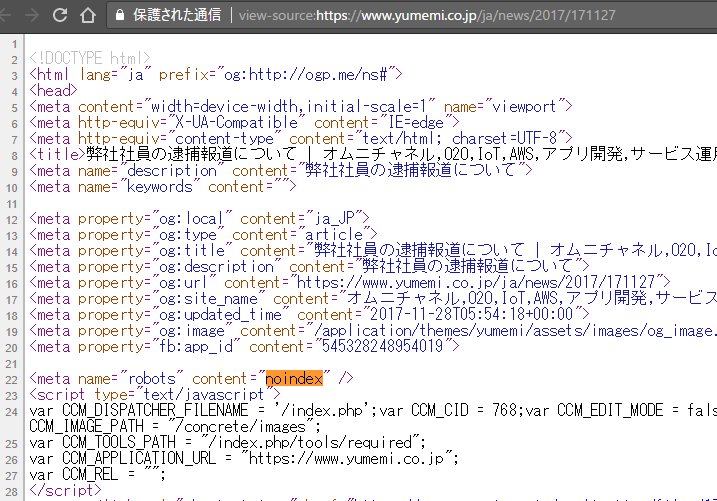Click the <!DOCTYPE html> line
The width and height of the screenshot is (717, 501).
(x=90, y=58)
